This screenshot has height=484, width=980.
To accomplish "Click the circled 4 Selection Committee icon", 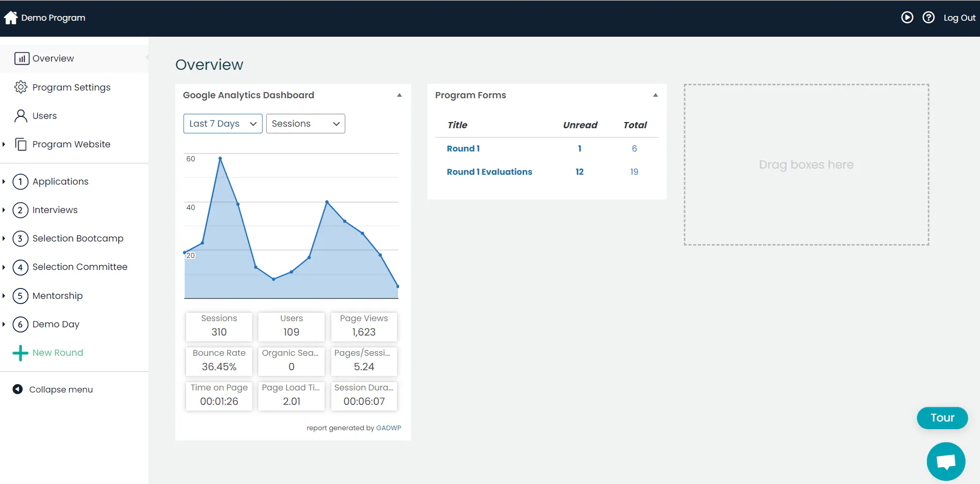I will (20, 267).
